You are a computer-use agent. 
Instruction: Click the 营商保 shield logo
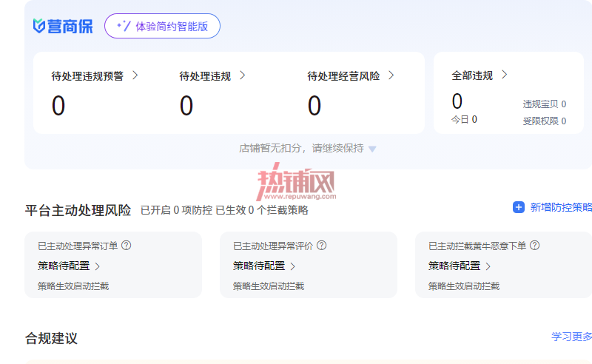click(39, 26)
